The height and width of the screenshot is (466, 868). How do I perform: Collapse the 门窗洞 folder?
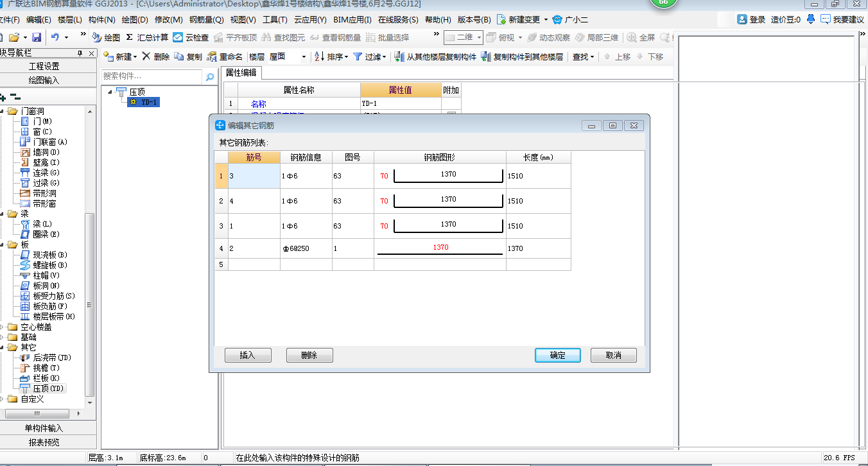pyautogui.click(x=2, y=111)
